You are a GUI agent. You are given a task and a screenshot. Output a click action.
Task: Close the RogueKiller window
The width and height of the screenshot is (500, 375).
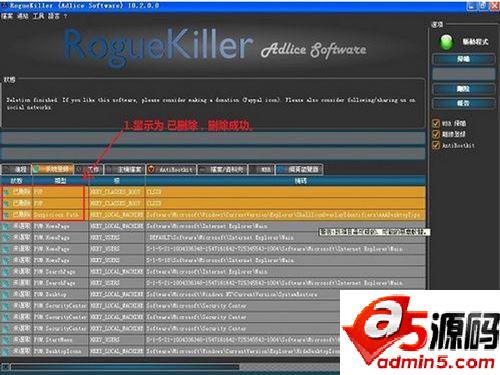(x=494, y=6)
